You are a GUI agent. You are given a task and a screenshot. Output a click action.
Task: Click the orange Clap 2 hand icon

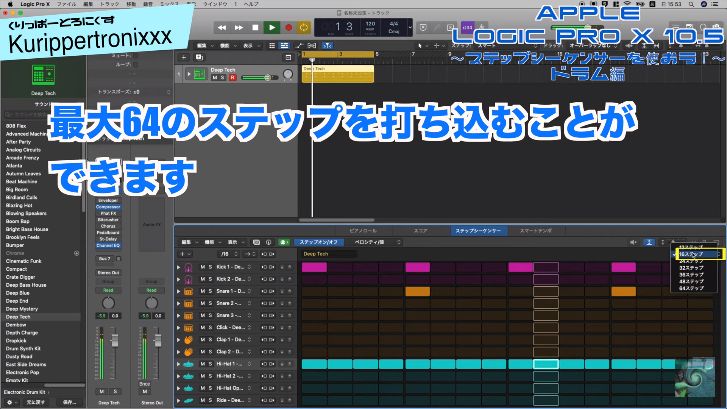click(188, 352)
